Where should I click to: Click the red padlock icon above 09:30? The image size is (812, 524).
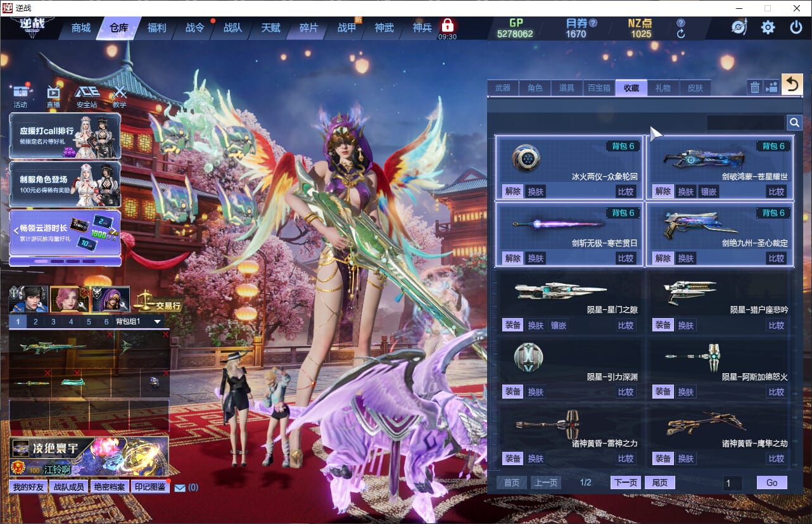pos(448,25)
